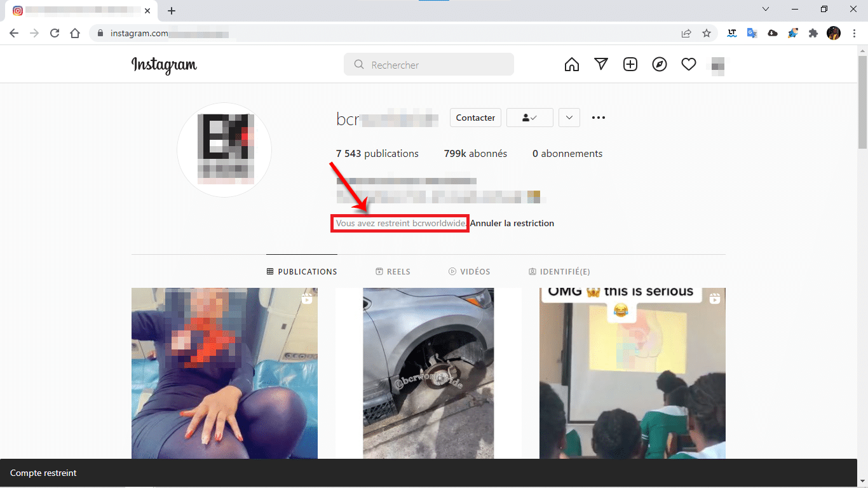Open the car wheel post thumbnail
Viewport: 868px width, 488px height.
428,373
